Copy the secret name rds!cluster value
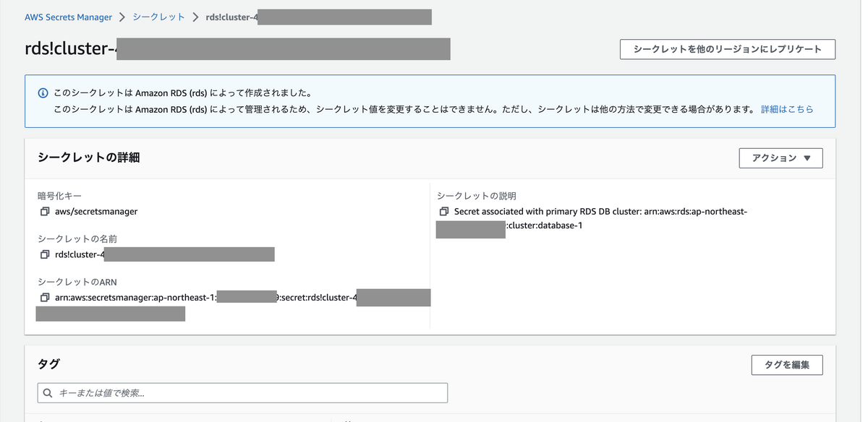 click(45, 254)
